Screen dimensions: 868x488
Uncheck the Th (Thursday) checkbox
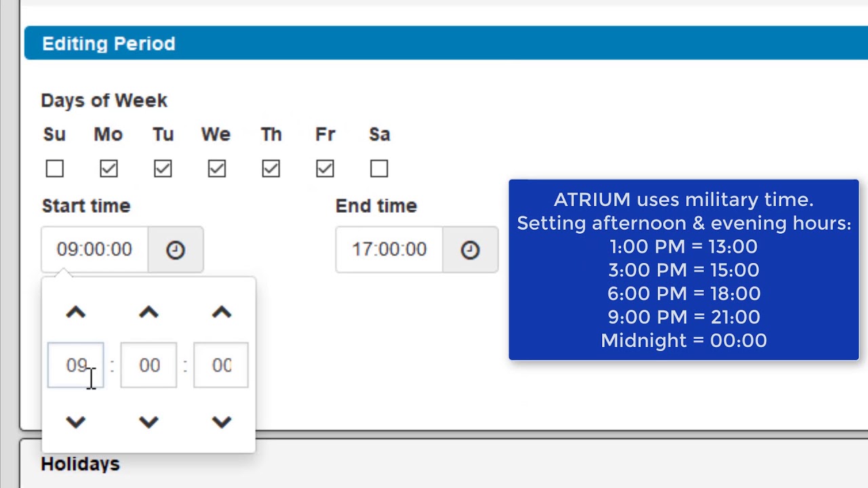pos(271,168)
